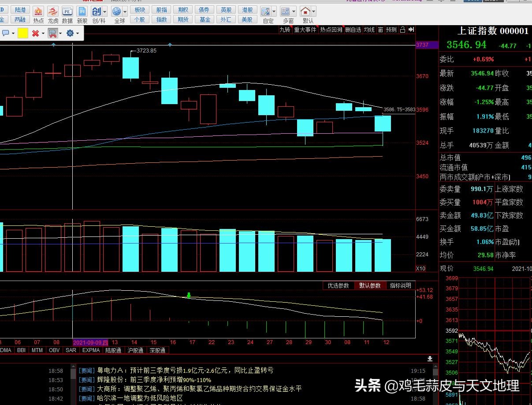Open the drawing settings gear icon
Viewport: 532px width, 405px height.
tap(70, 33)
